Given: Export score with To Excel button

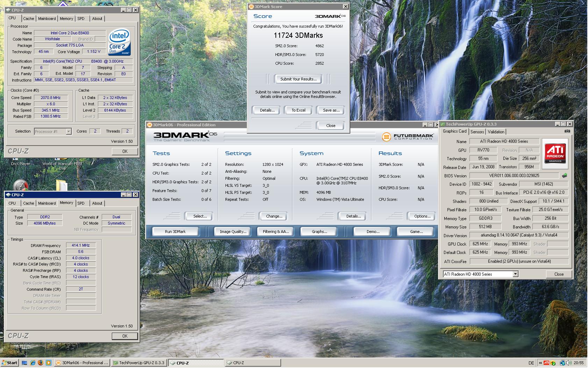Looking at the screenshot, I should tap(299, 110).
